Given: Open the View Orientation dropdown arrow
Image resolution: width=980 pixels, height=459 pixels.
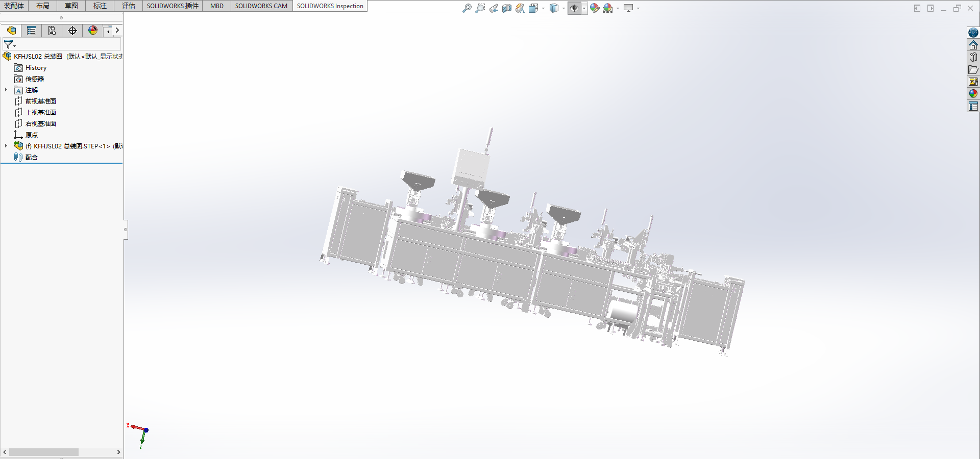Looking at the screenshot, I should (x=543, y=8).
